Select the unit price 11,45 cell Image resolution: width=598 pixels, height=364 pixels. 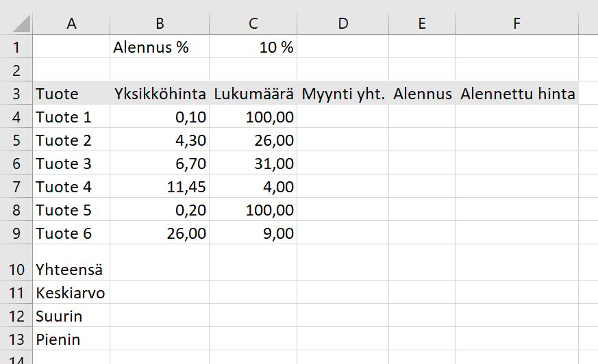coord(160,186)
